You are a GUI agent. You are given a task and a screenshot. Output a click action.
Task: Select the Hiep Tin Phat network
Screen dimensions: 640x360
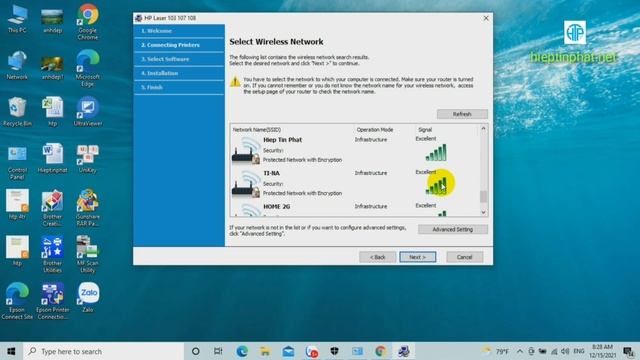click(x=355, y=150)
